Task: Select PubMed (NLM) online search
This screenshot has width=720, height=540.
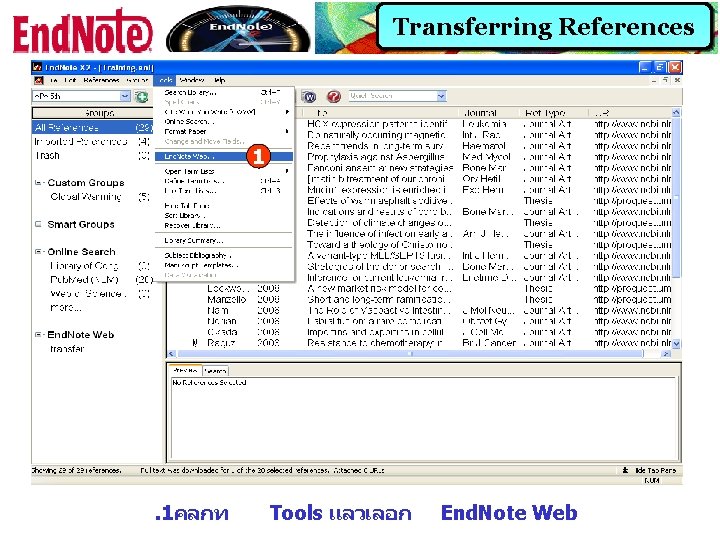Action: (x=84, y=280)
